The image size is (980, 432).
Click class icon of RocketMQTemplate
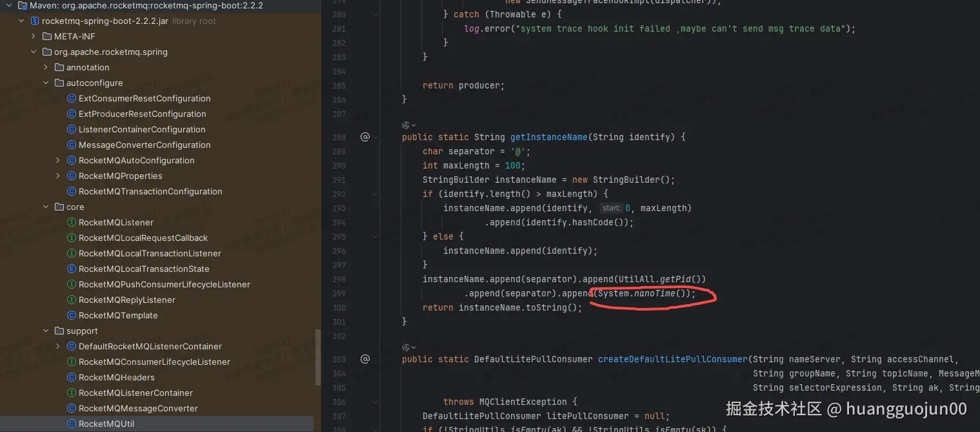pyautogui.click(x=72, y=315)
